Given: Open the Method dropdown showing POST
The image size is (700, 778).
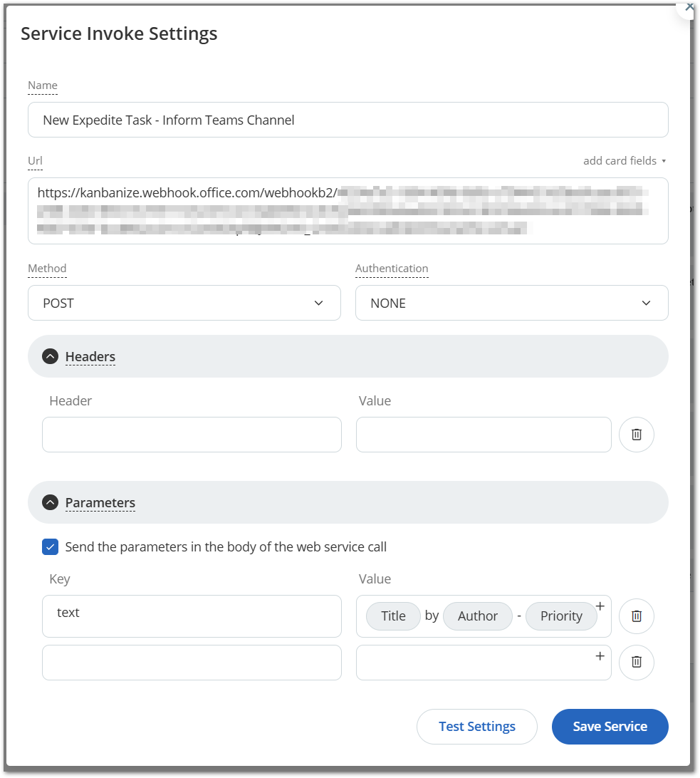Looking at the screenshot, I should (x=184, y=303).
